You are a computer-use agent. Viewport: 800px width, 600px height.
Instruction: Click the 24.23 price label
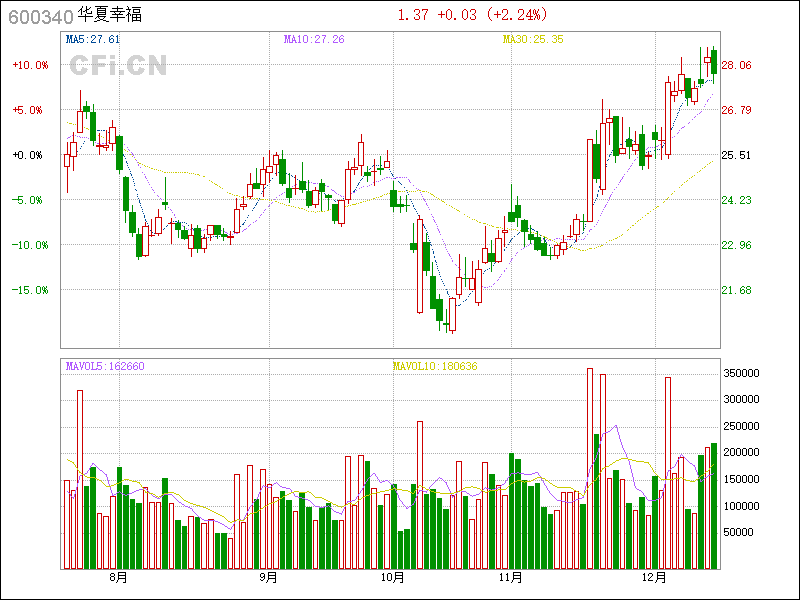pyautogui.click(x=736, y=200)
